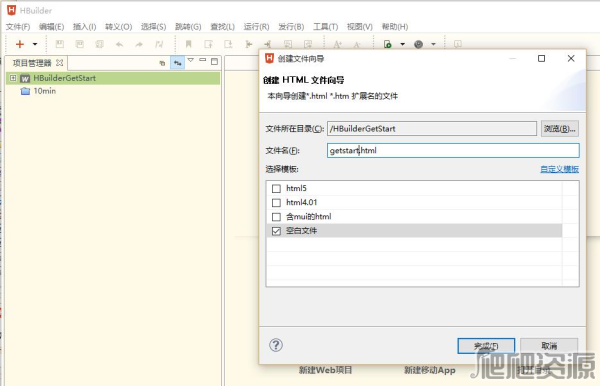Open the 帮助(H) menu
The width and height of the screenshot is (600, 386).
395,27
